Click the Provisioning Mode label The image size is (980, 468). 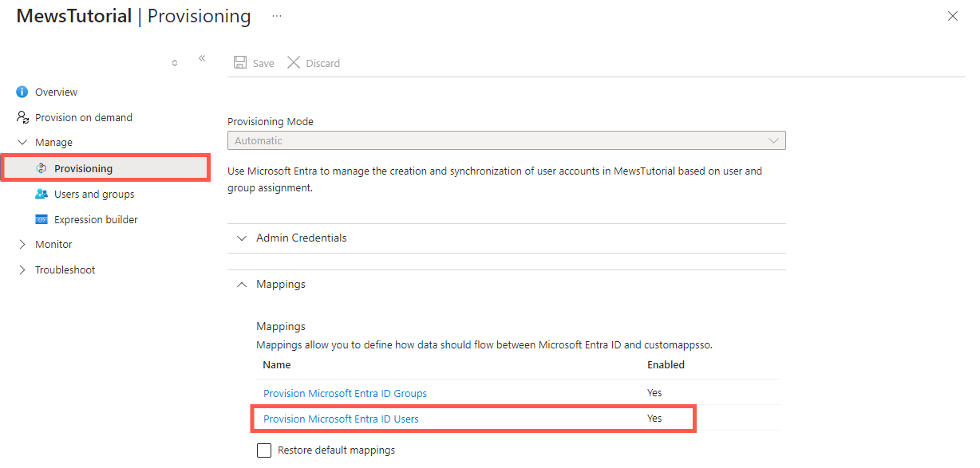271,122
